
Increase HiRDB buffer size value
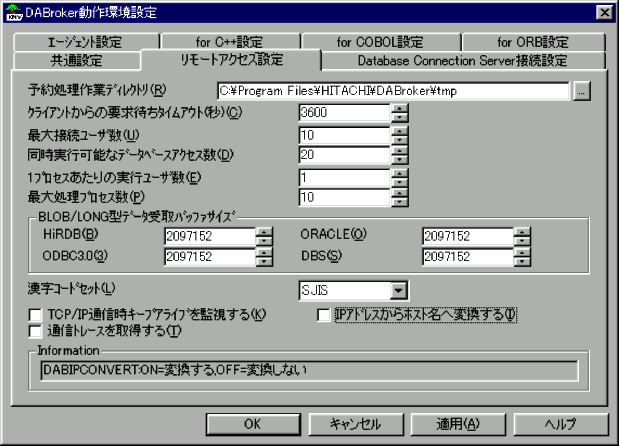(264, 232)
